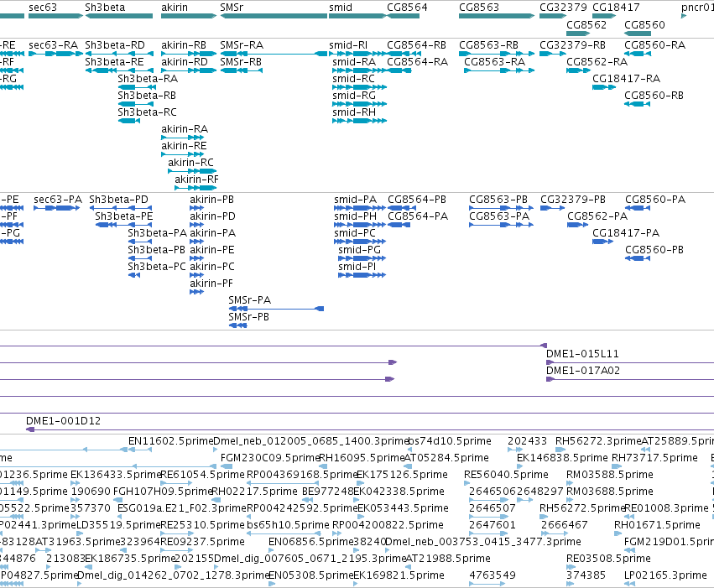Image resolution: width=714 pixels, height=588 pixels.
Task: Click the CG8564 gene label
Action: tap(407, 8)
